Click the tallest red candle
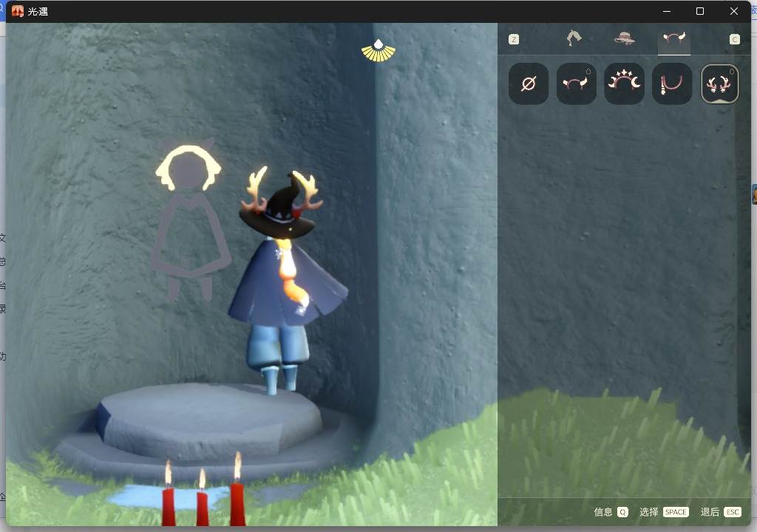 (237, 488)
